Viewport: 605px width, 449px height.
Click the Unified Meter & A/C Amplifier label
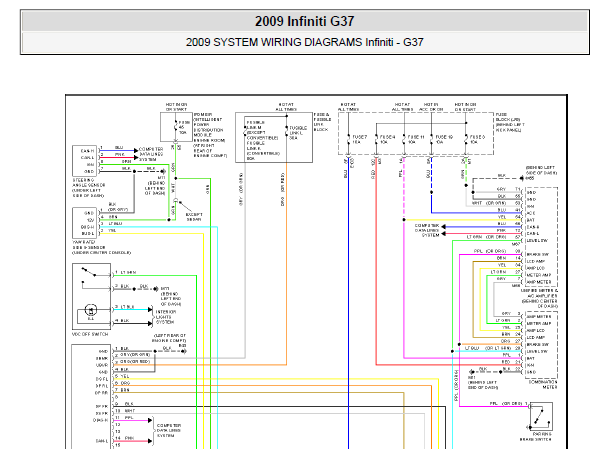[539, 298]
